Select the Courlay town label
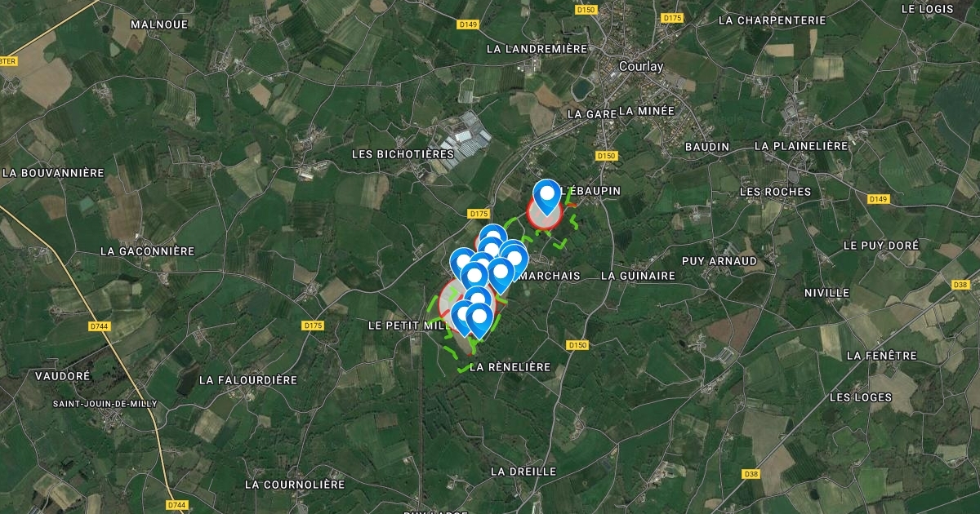Screen dimensions: 980x514 pyautogui.click(x=641, y=67)
